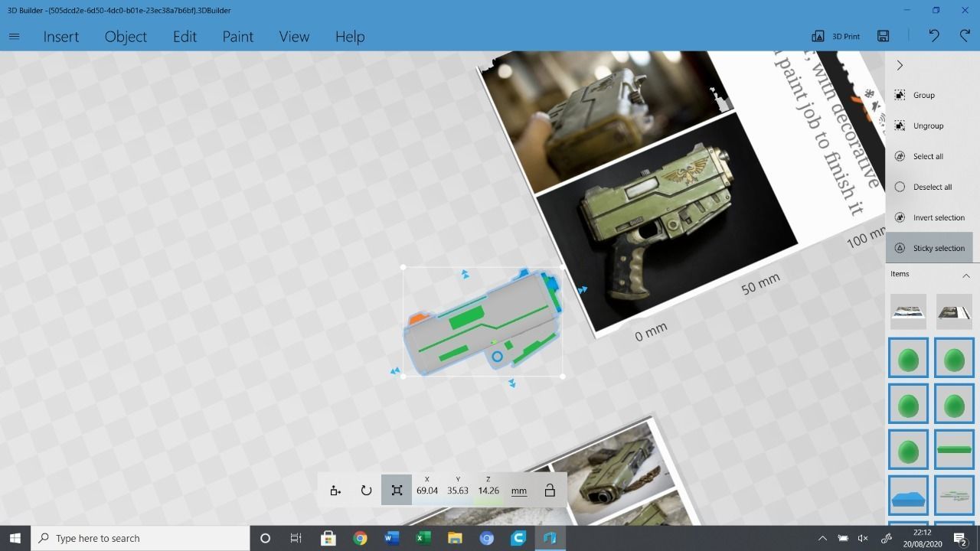This screenshot has height=551, width=980.
Task: Open the Object menu
Action: coord(126,37)
